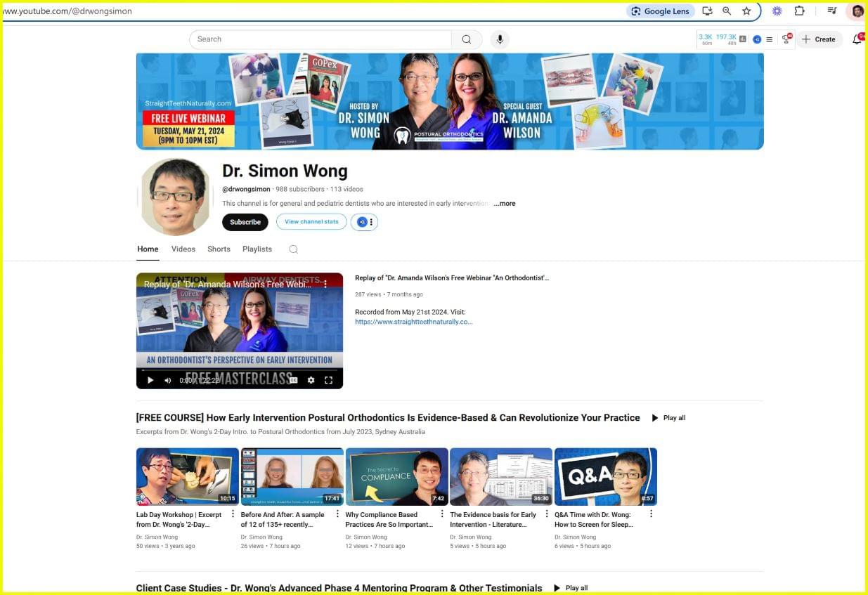
Task: Open the featured video's three-dot overlay menu
Action: click(325, 284)
